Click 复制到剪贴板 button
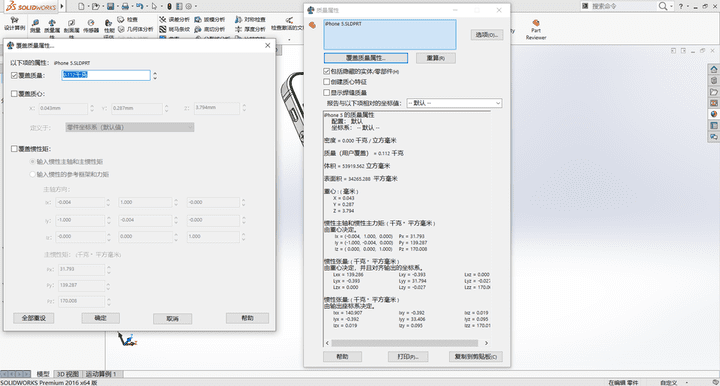 click(475, 357)
